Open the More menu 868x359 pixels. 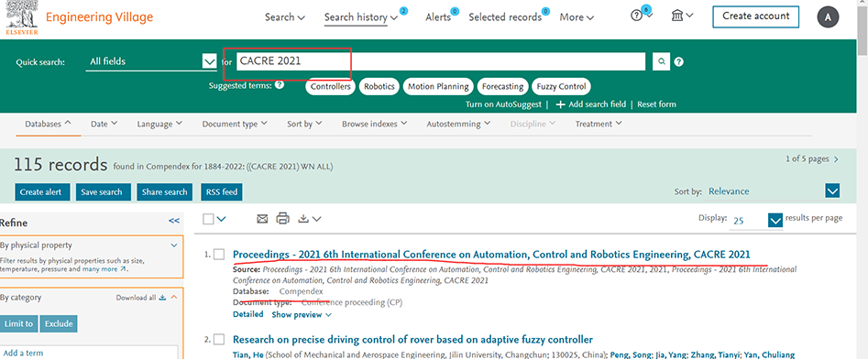point(577,17)
